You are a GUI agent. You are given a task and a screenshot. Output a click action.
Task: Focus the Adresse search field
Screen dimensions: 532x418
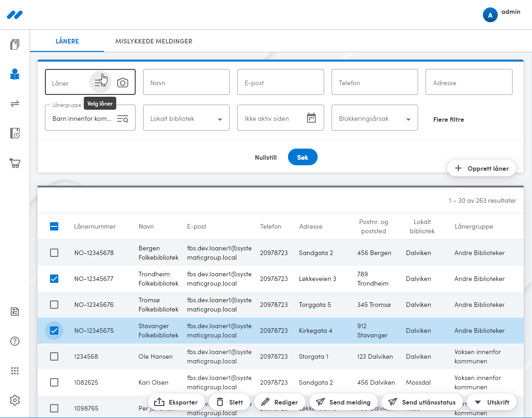point(469,82)
